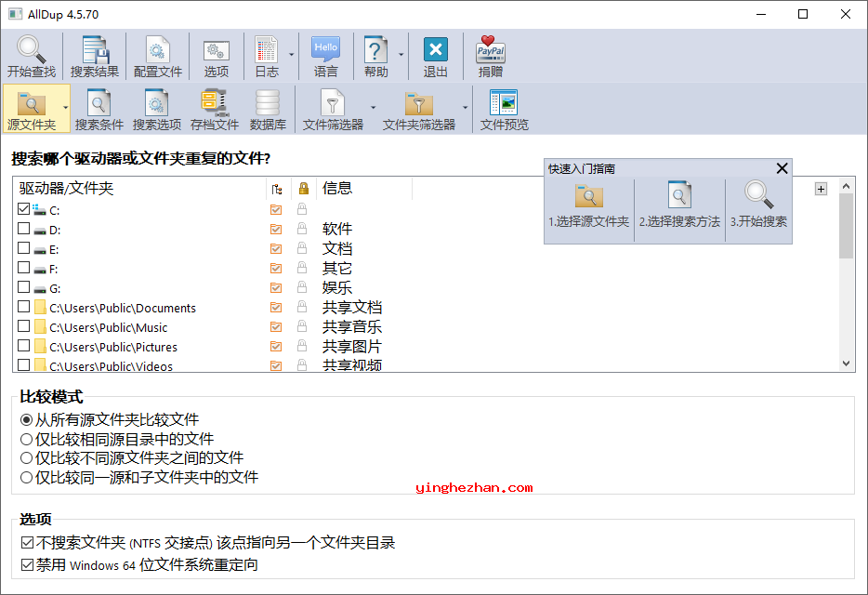Check the C:\Users\Public\Documents folder checkbox
This screenshot has width=868, height=595.
pyautogui.click(x=24, y=307)
